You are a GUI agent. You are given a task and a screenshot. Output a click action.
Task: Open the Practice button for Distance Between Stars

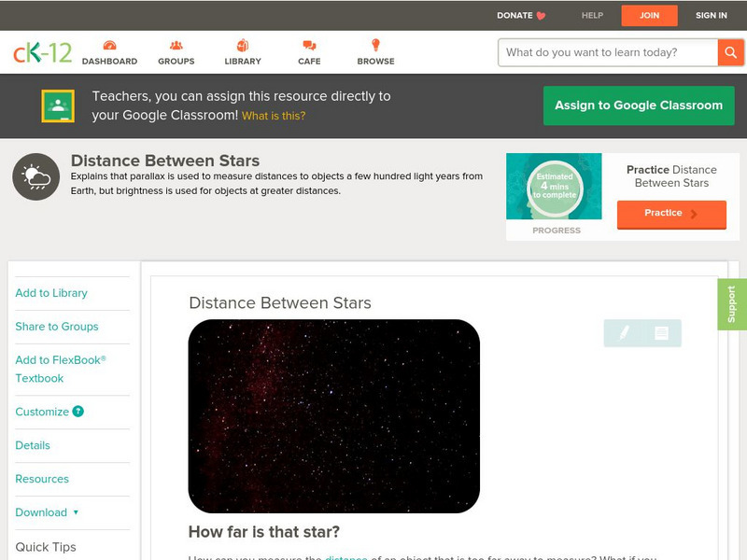671,213
